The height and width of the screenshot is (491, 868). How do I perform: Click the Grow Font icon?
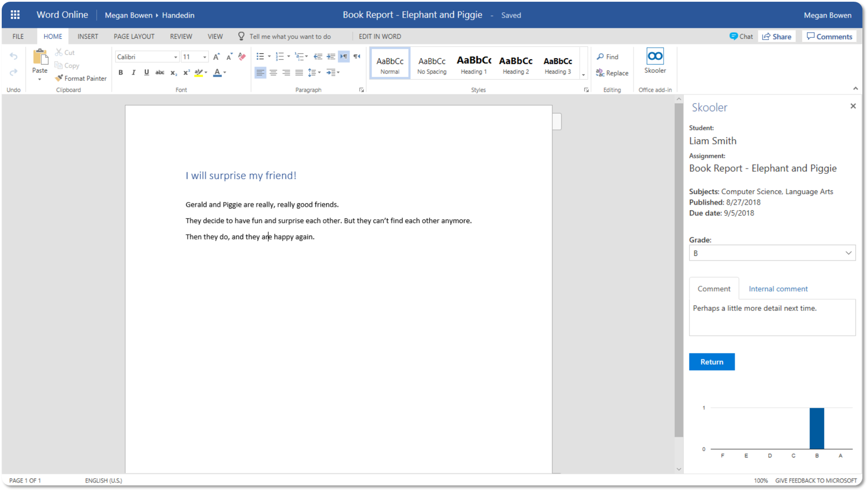tap(216, 57)
